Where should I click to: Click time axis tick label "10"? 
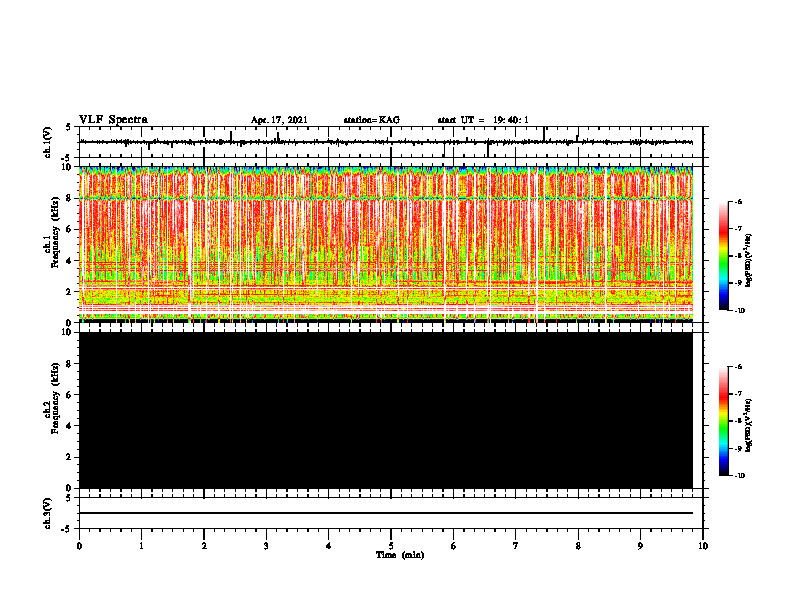[x=703, y=546]
